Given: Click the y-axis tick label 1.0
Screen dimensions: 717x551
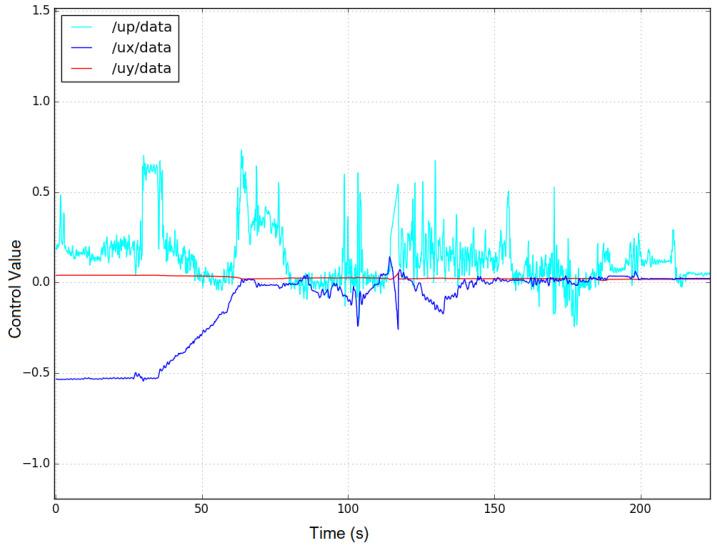Looking at the screenshot, I should [42, 102].
